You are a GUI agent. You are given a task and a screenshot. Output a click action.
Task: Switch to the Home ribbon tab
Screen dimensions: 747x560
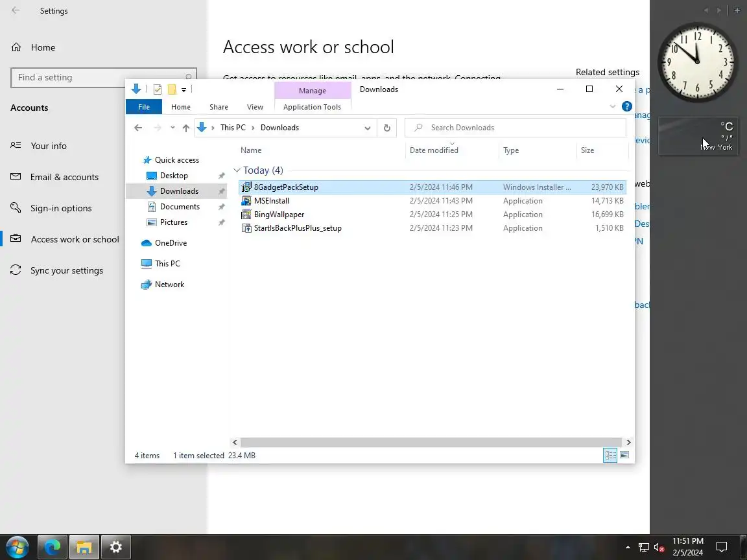click(180, 107)
